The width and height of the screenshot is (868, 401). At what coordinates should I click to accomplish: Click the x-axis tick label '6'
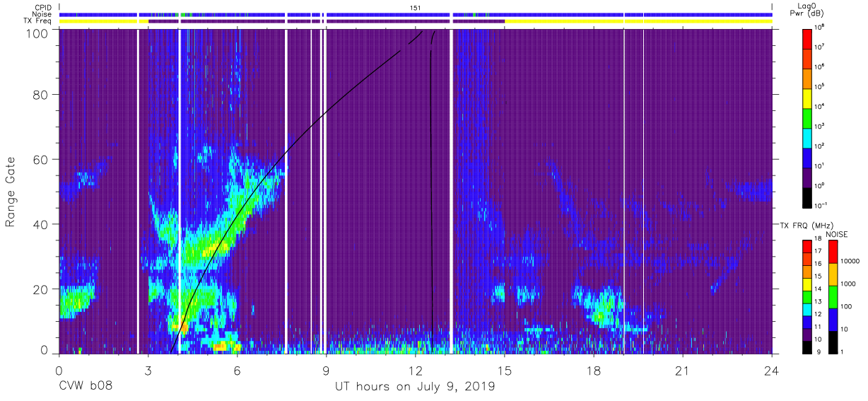pyautogui.click(x=237, y=371)
